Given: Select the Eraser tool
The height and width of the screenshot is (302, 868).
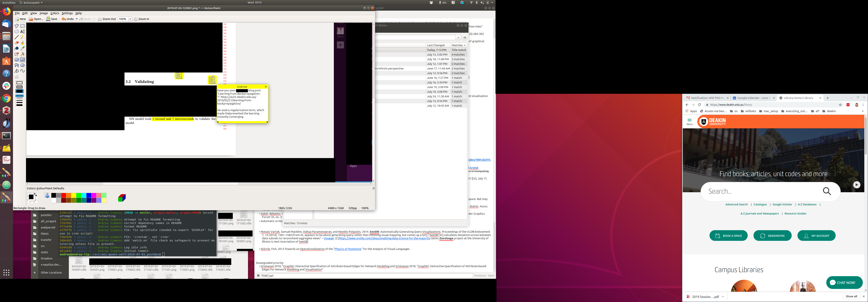Looking at the screenshot, I should tap(16, 43).
